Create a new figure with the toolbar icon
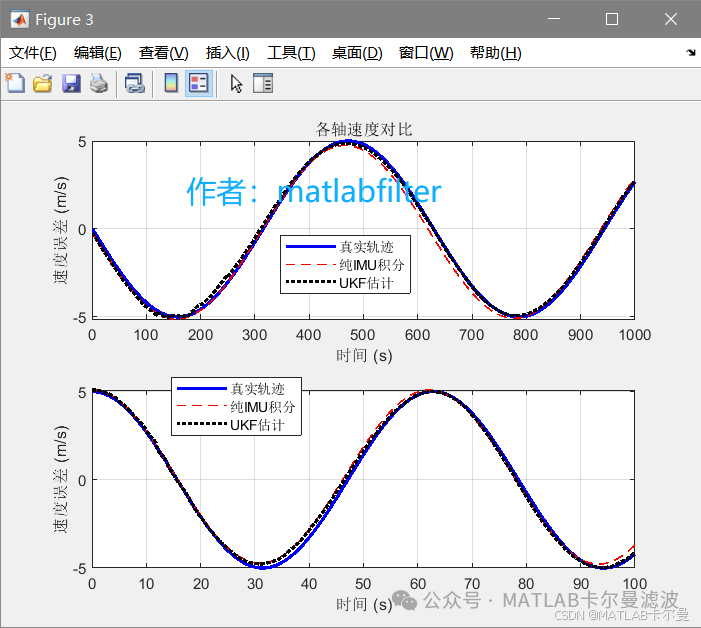The height and width of the screenshot is (628, 701). (15, 84)
